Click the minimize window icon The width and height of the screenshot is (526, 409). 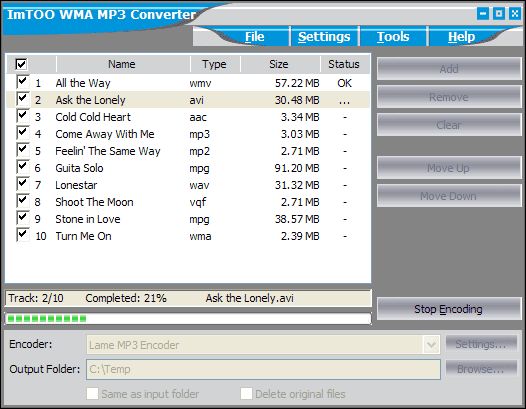(x=483, y=14)
